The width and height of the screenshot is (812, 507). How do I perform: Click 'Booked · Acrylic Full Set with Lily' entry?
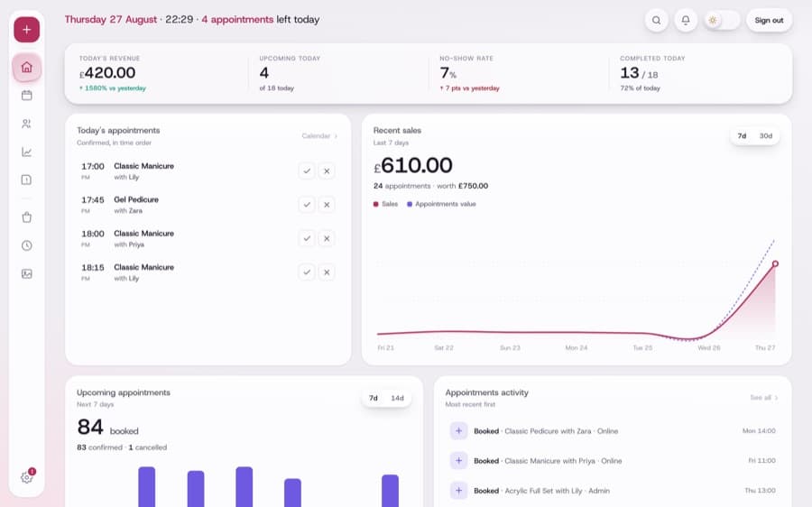point(541,491)
